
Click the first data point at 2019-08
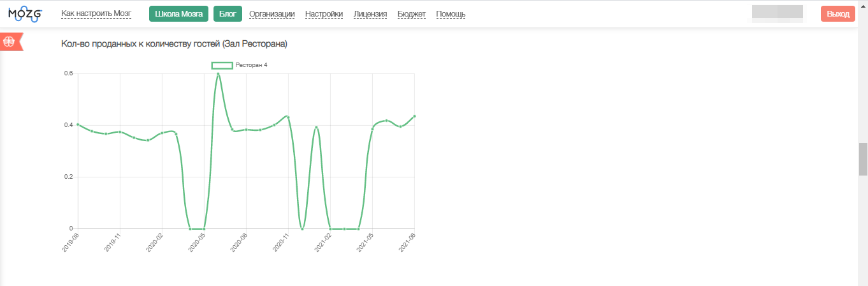pos(78,124)
